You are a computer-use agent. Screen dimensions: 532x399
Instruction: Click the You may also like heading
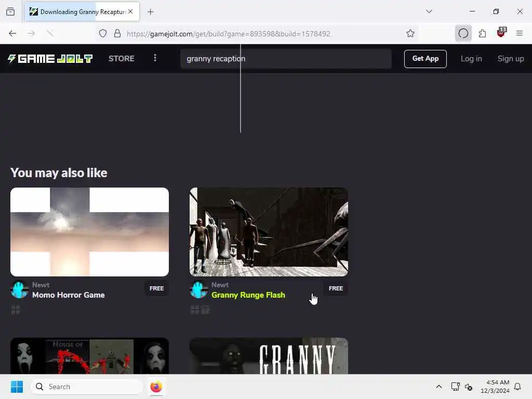(59, 172)
